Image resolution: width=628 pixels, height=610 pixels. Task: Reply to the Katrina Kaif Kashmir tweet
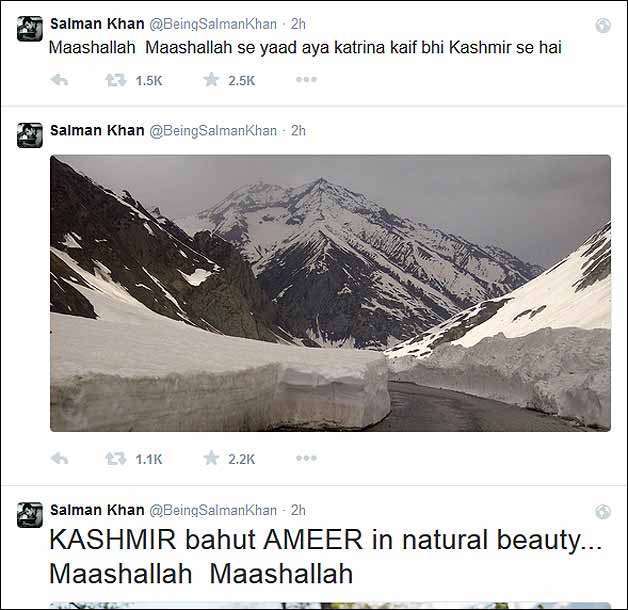[59, 80]
